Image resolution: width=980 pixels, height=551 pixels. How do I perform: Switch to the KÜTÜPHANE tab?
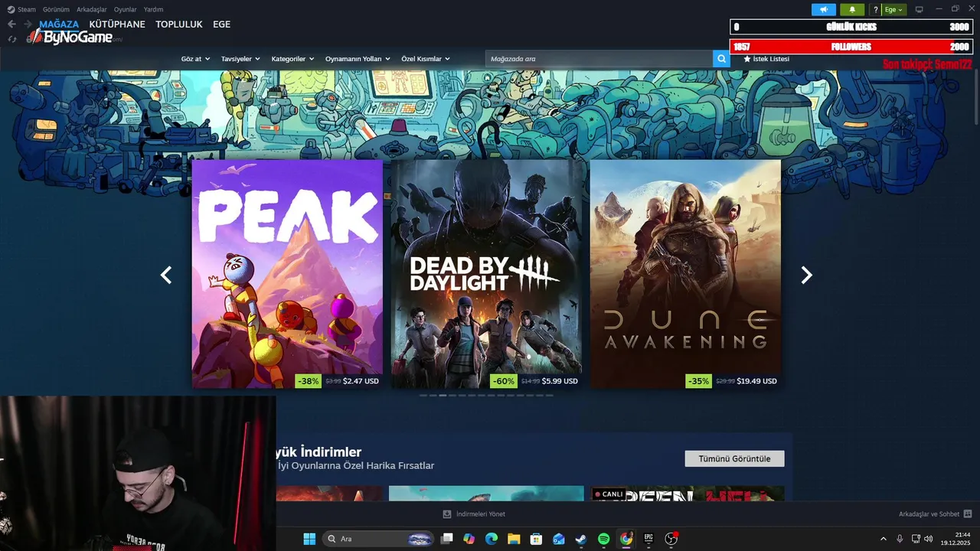click(x=117, y=24)
